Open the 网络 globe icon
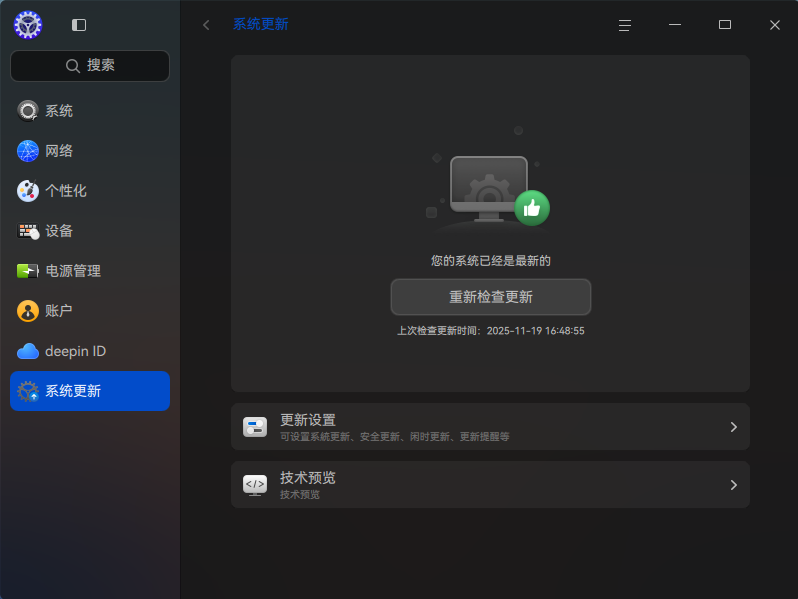The image size is (798, 599). point(27,151)
